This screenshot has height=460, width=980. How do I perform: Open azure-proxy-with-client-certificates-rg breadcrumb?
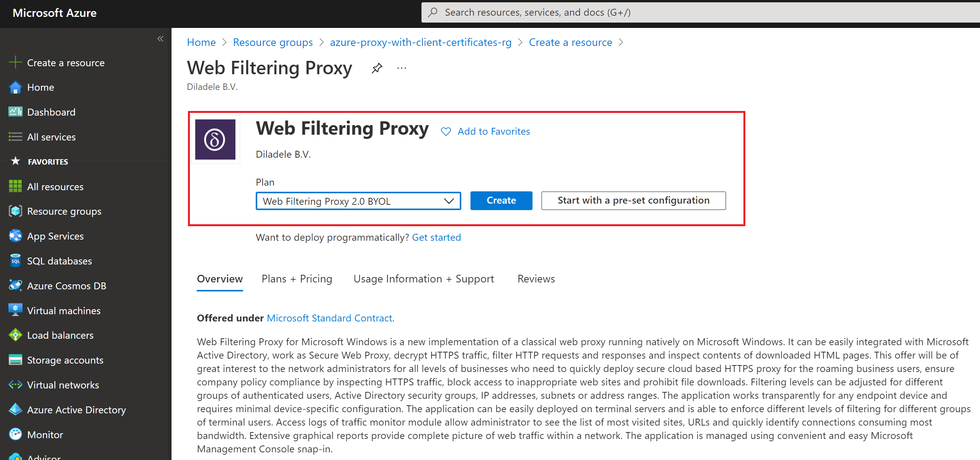click(421, 42)
